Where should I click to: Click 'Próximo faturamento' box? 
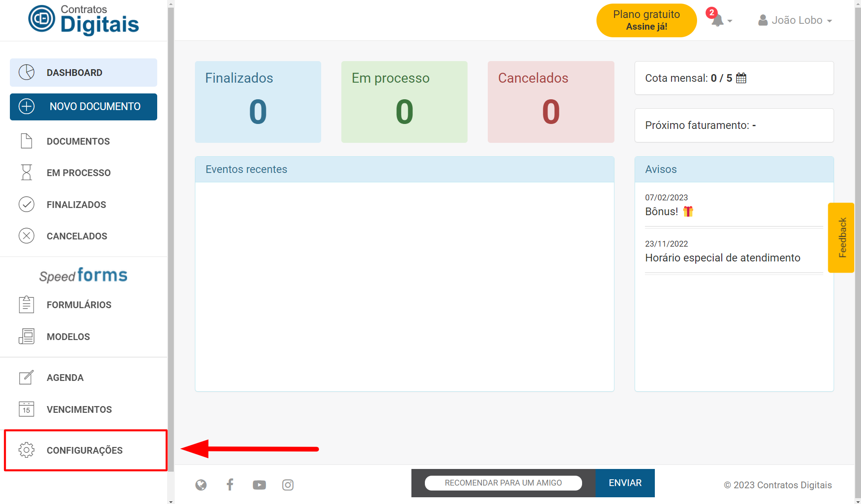pos(734,125)
